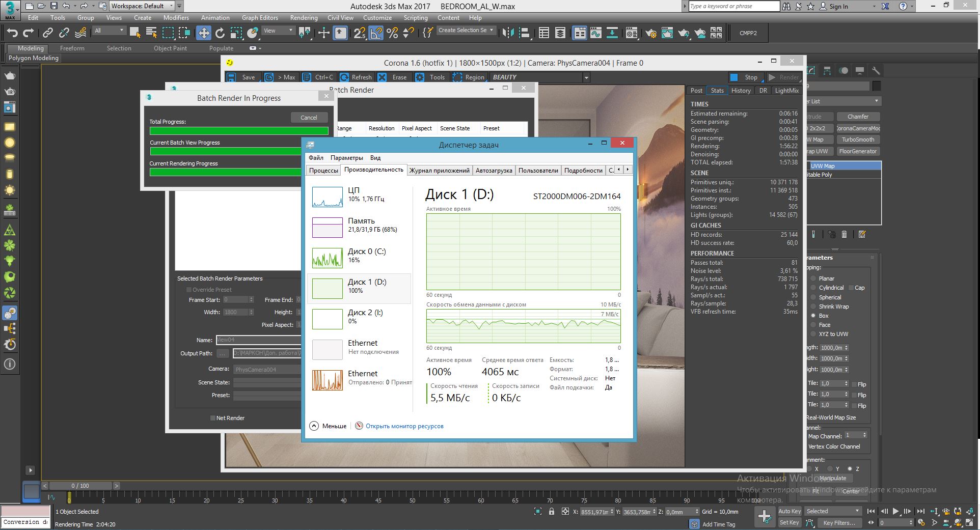980x530 pixels.
Task: Select the XYZ to UVW radio button
Action: point(813,334)
